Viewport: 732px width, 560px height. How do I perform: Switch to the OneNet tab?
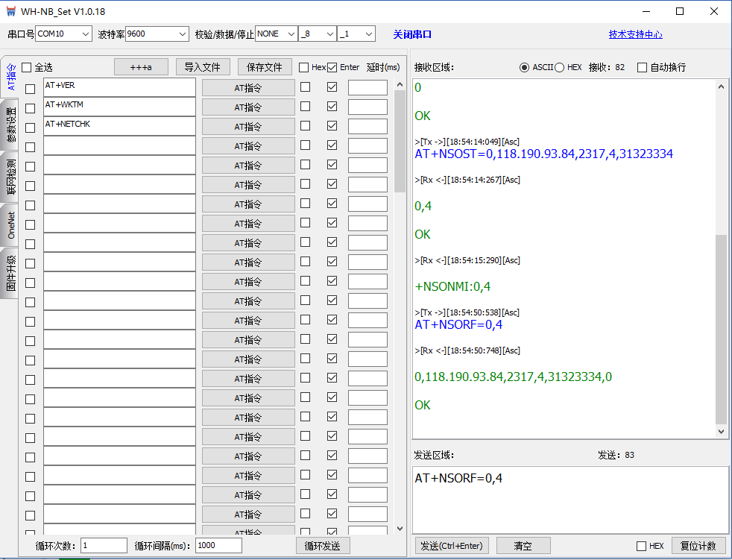(10, 225)
